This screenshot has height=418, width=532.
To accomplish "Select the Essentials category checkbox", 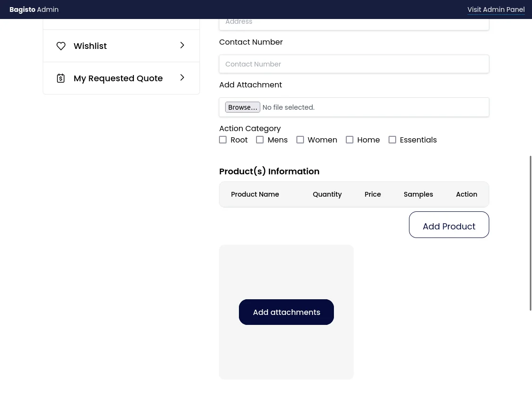I will pos(392,140).
